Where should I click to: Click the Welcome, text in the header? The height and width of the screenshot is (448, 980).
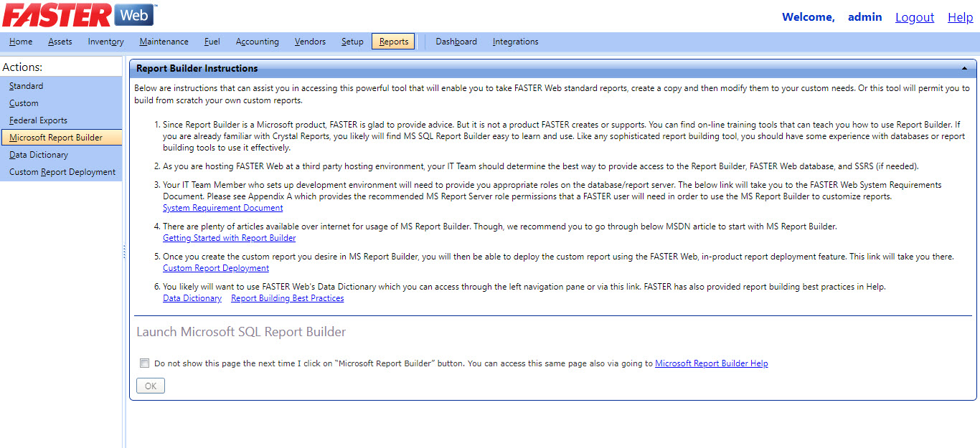tap(809, 17)
